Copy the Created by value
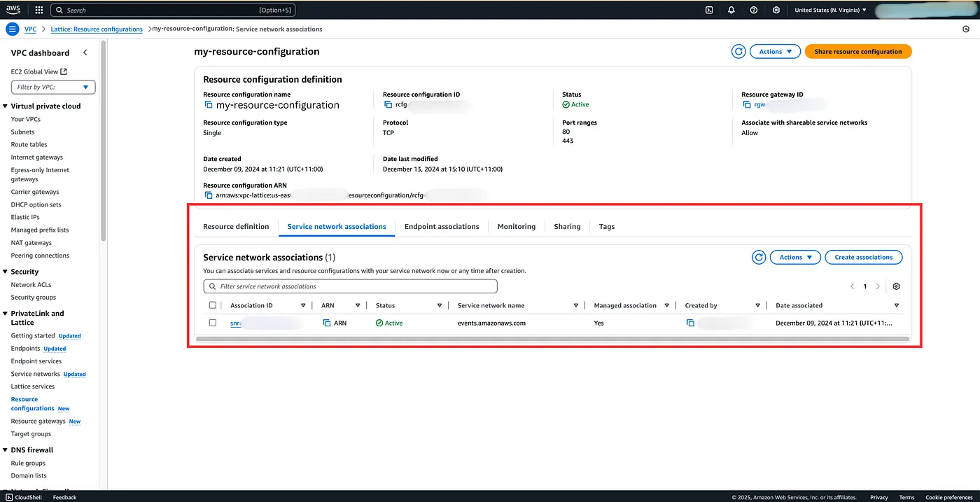 tap(690, 323)
